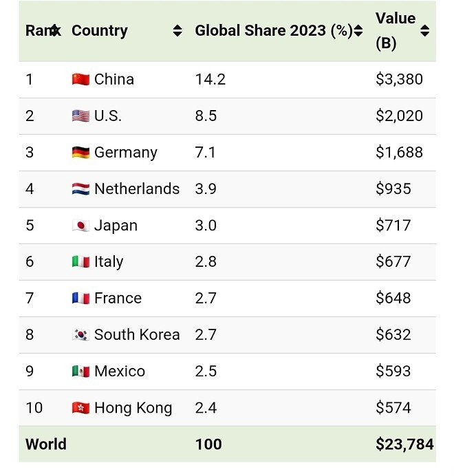Viewport: 454px width, 476px height.
Task: Sort table by Rank column arrows
Action: point(55,31)
